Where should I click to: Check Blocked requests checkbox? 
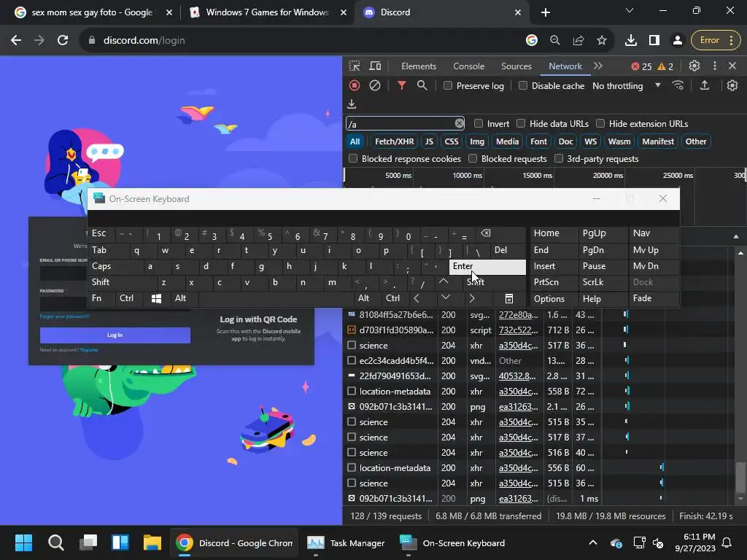[x=473, y=158]
